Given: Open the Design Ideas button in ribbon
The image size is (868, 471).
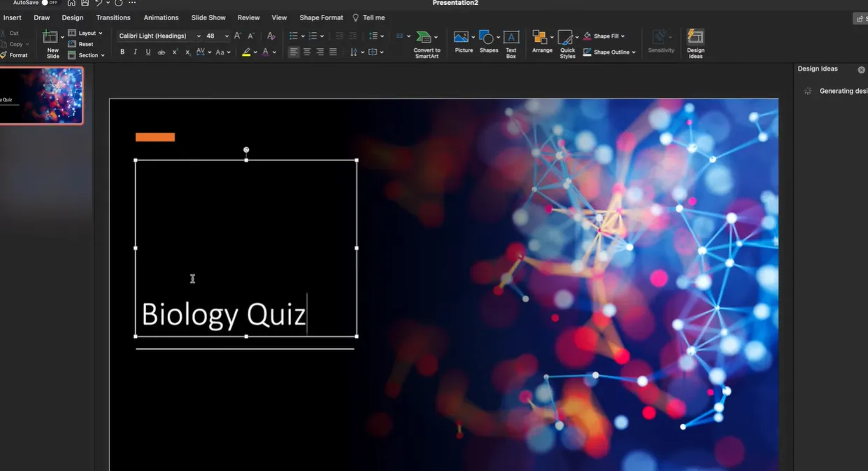Looking at the screenshot, I should tap(695, 43).
